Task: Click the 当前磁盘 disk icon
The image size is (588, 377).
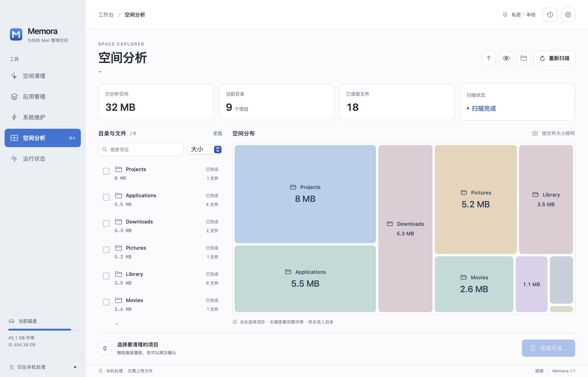Action: pos(11,321)
